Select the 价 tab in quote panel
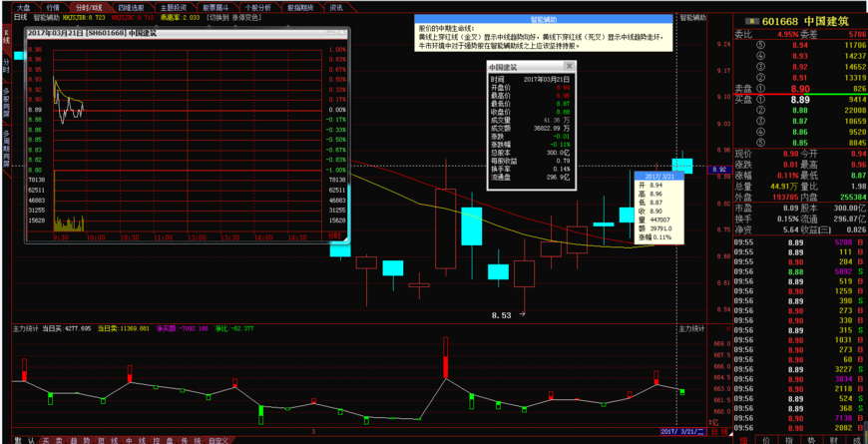 click(x=766, y=440)
